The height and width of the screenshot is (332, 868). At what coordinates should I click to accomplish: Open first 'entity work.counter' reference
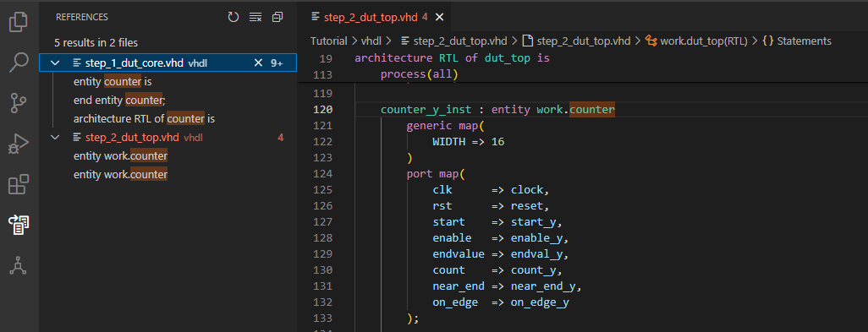(x=121, y=155)
